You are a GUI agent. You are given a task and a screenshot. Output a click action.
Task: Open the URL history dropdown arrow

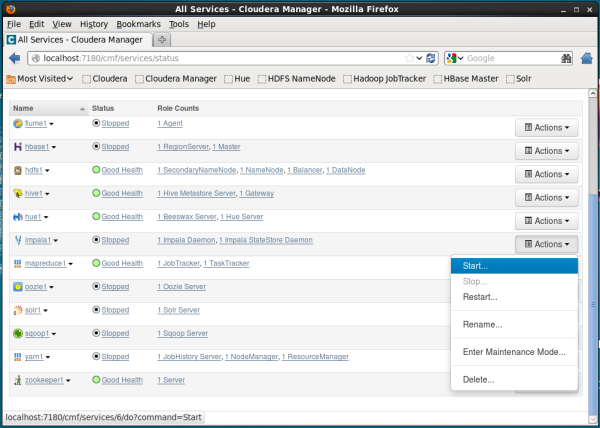[x=419, y=58]
